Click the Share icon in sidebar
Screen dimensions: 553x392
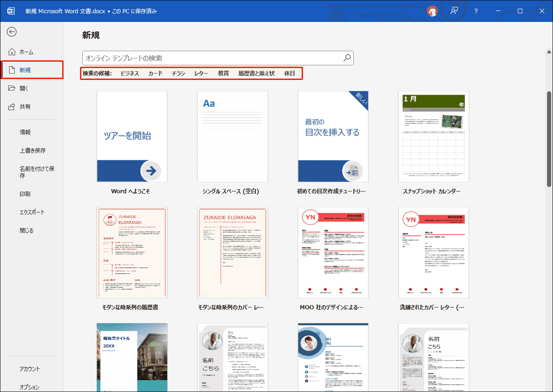coord(12,106)
